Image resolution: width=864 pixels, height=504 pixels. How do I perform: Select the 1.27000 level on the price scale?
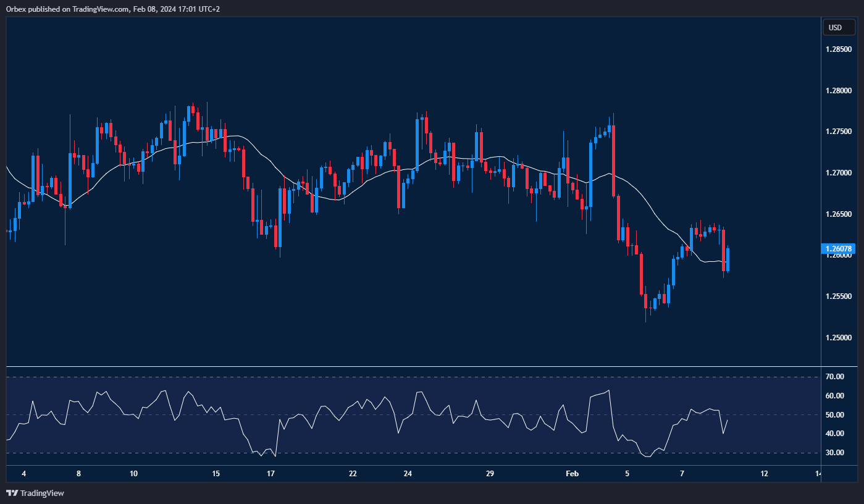click(x=839, y=173)
